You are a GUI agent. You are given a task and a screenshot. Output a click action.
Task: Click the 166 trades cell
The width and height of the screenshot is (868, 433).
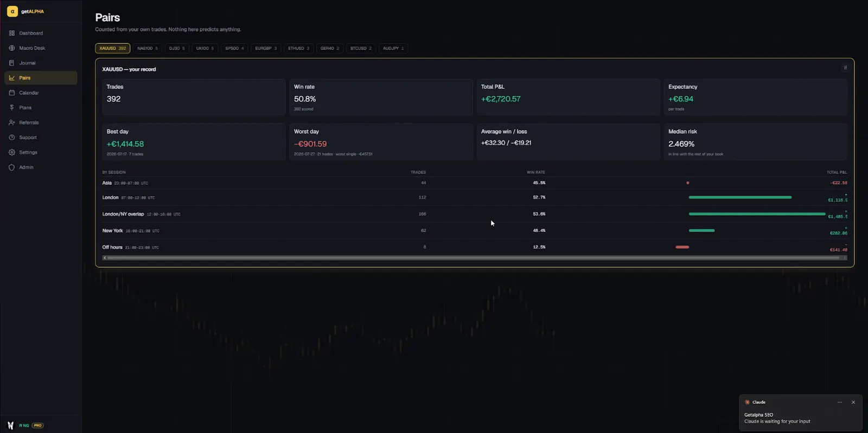click(422, 214)
